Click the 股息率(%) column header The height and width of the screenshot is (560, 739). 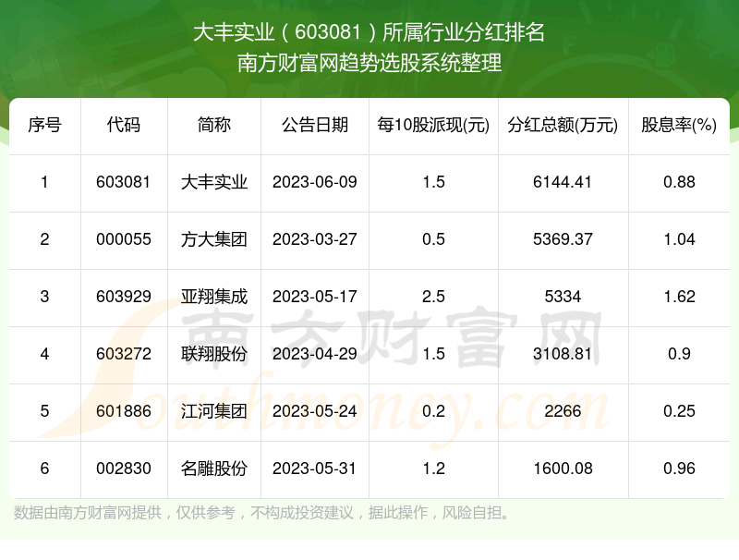(x=679, y=125)
